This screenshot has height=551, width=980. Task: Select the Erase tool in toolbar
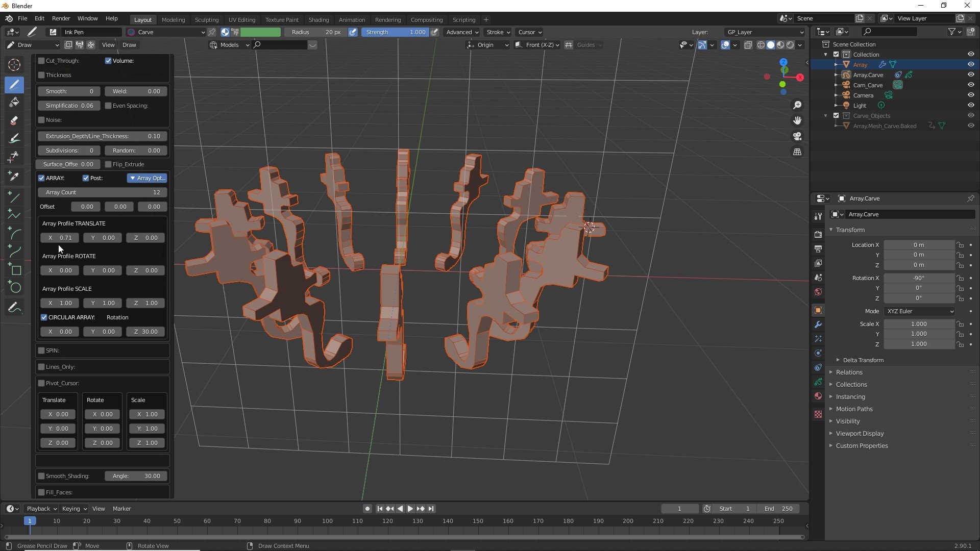pos(14,120)
